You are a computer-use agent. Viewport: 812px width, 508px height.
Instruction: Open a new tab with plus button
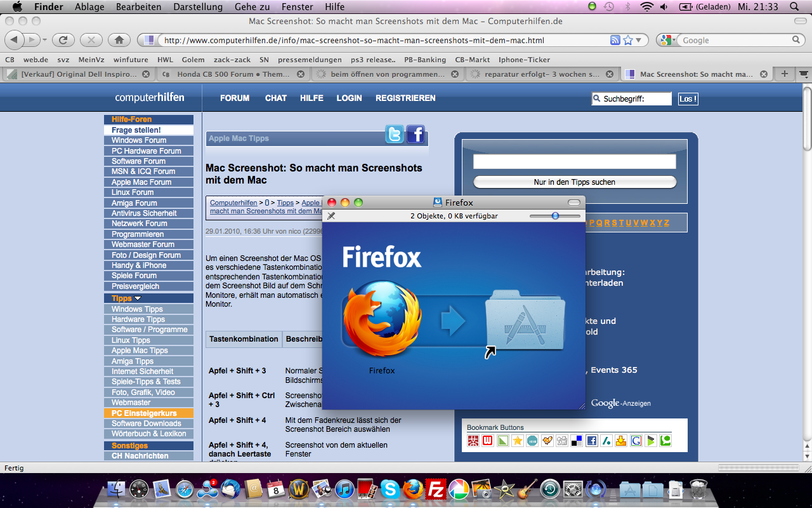pyautogui.click(x=785, y=74)
